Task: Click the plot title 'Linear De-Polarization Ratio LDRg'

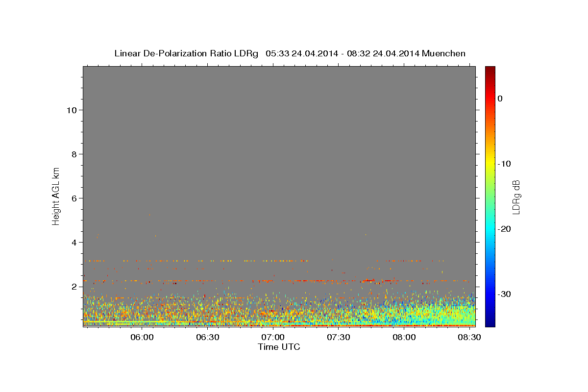Action: point(186,53)
